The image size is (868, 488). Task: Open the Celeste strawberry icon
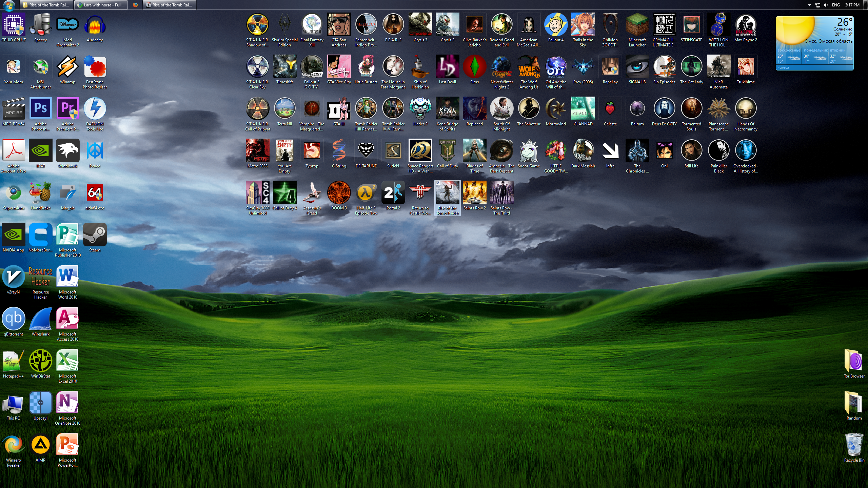[x=610, y=108]
